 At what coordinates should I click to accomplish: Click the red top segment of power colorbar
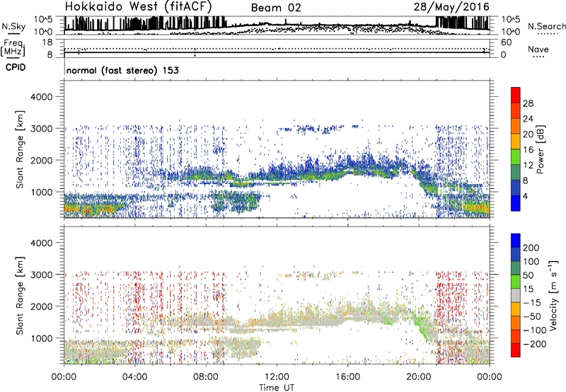[516, 95]
